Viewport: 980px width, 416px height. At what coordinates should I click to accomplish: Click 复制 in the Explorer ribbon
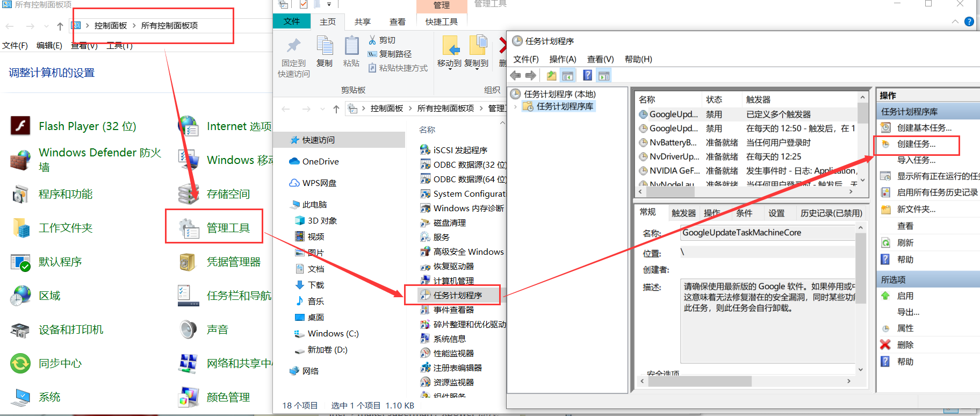[325, 52]
